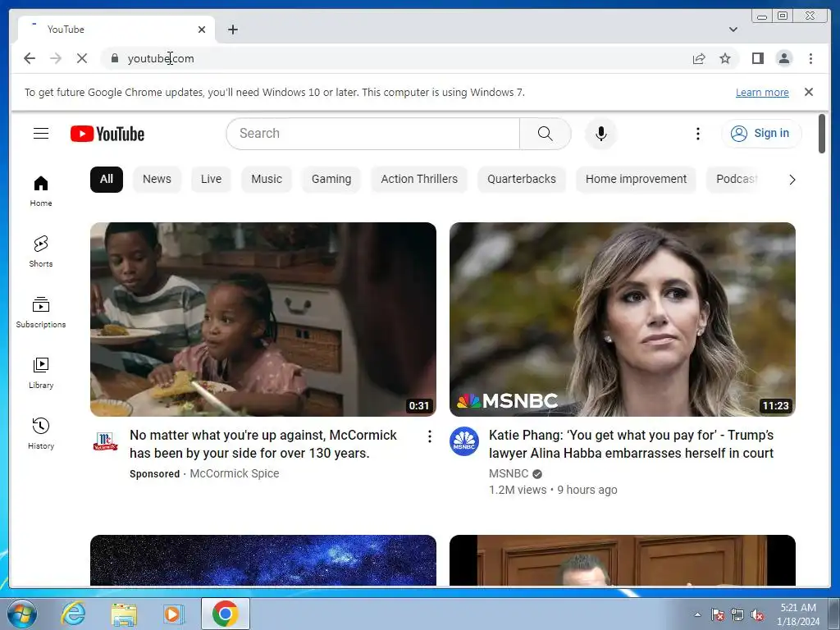Image resolution: width=840 pixels, height=630 pixels.
Task: Open Subscriptions from the sidebar
Action: (41, 313)
